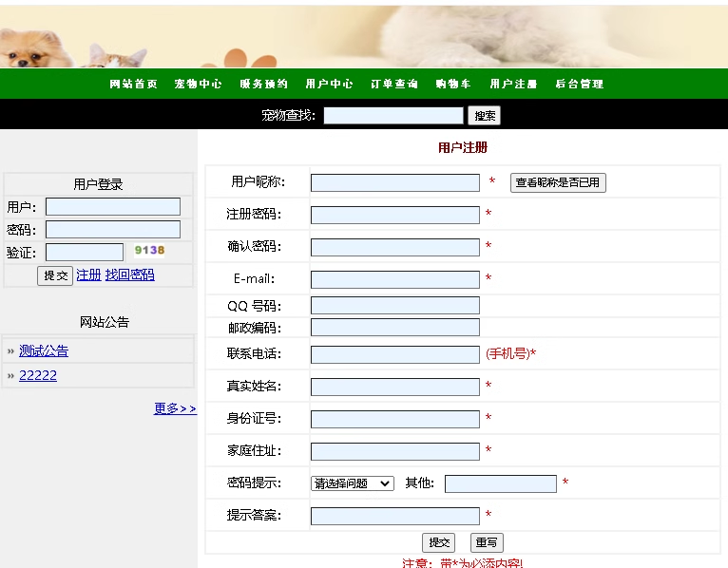This screenshot has width=728, height=568.
Task: Focus the 其他 question input field
Action: coord(501,483)
